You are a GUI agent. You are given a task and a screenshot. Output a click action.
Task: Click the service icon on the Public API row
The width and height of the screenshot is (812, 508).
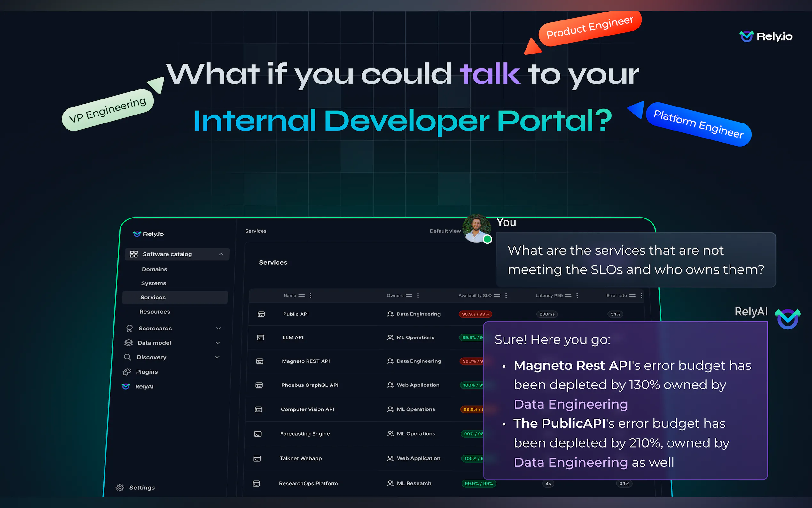[261, 314]
